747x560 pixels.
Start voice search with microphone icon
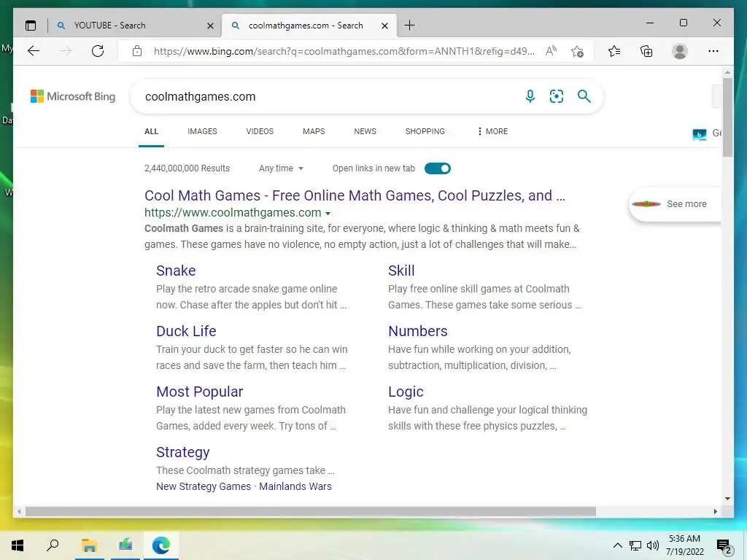530,96
